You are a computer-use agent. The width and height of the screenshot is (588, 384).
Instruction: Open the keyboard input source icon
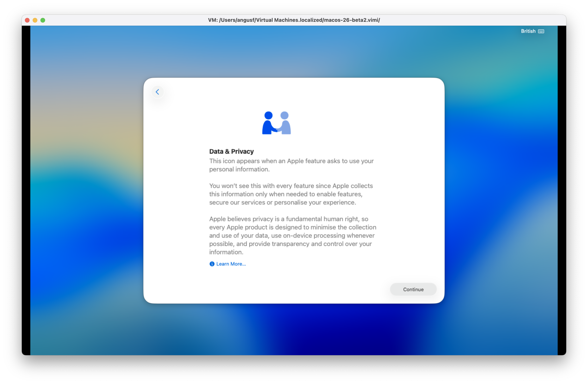pyautogui.click(x=541, y=31)
